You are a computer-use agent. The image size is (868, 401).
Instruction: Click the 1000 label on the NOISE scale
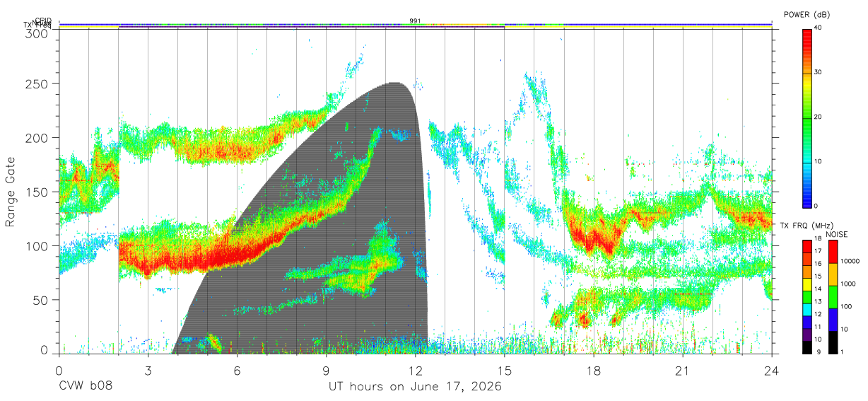(x=847, y=284)
